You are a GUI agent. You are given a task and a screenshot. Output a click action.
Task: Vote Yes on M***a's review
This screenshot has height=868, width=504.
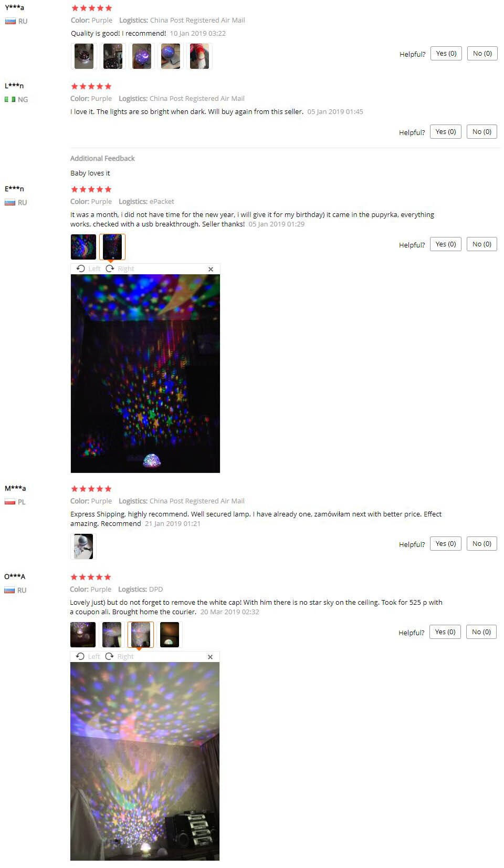point(446,544)
